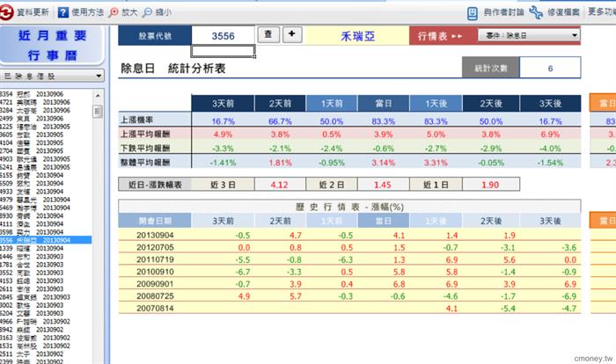Click the 整體平均報酬 row label

145,162
